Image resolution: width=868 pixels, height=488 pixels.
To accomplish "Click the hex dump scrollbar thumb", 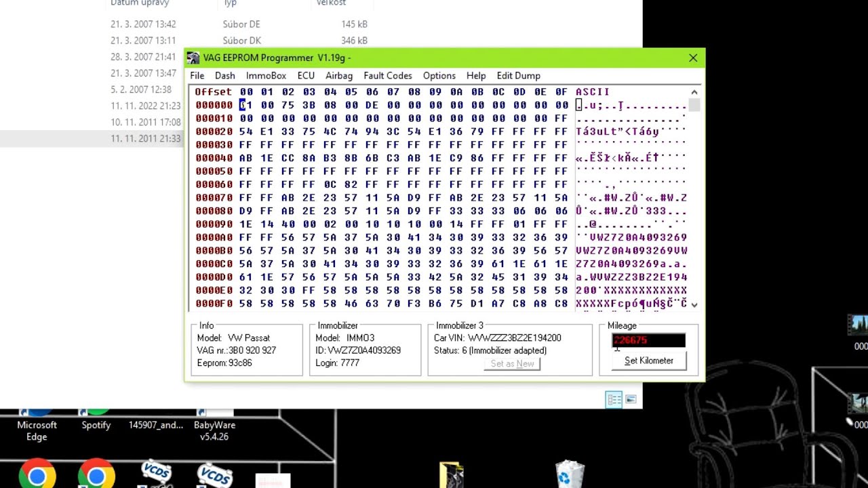I will (694, 105).
